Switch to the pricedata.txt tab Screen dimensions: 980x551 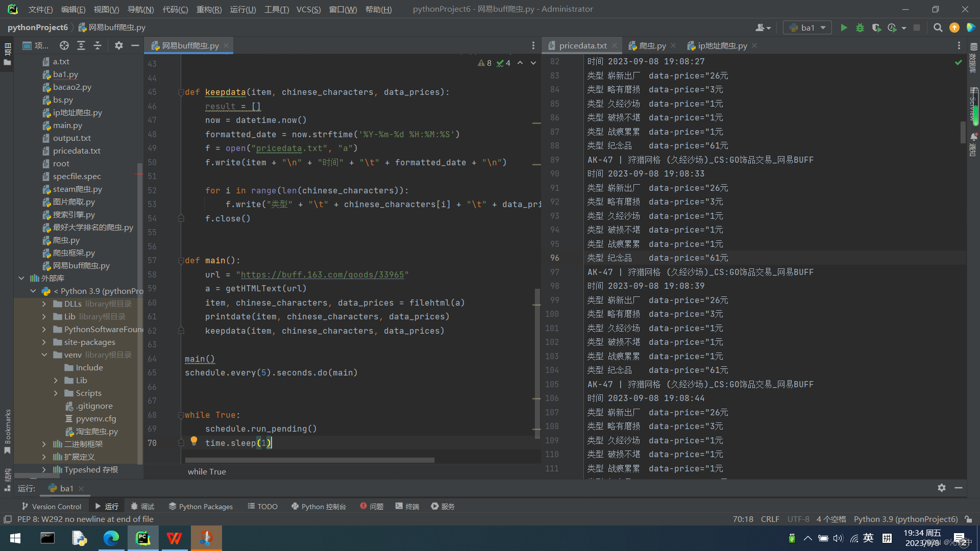pyautogui.click(x=582, y=45)
